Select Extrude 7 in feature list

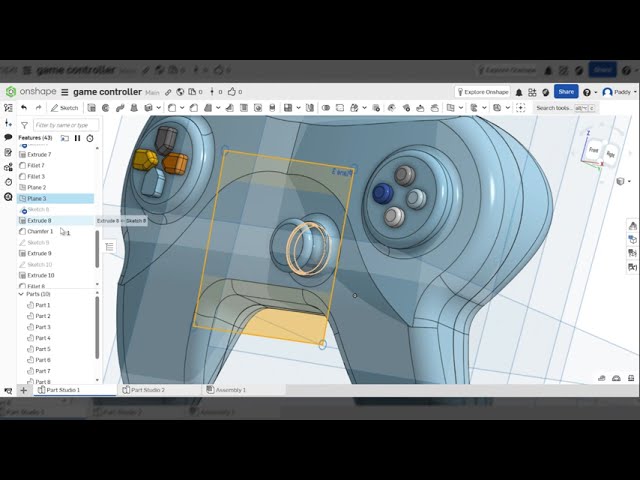[x=56, y=154]
